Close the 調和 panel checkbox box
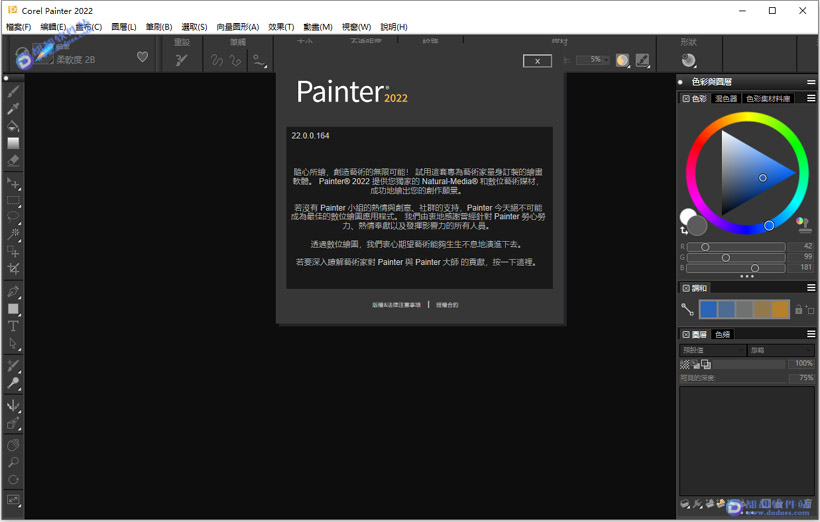Screen dimensions: 820x522 pyautogui.click(x=686, y=288)
